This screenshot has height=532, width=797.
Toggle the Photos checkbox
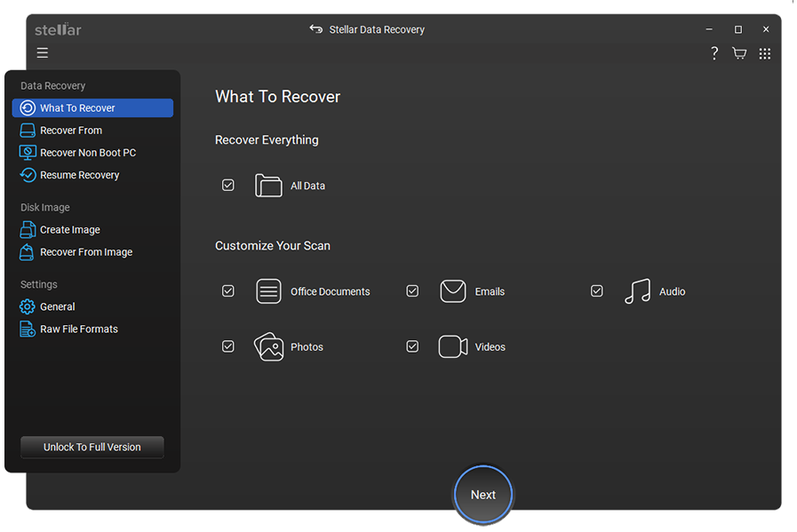coord(228,346)
